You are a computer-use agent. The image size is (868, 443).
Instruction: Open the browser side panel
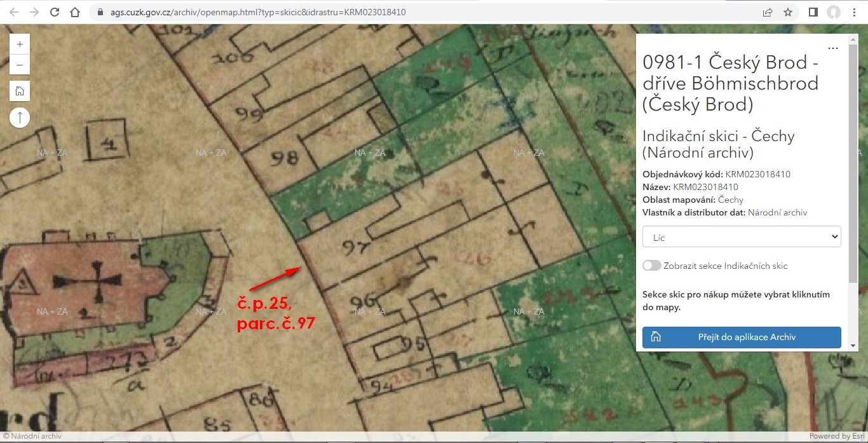[x=813, y=12]
